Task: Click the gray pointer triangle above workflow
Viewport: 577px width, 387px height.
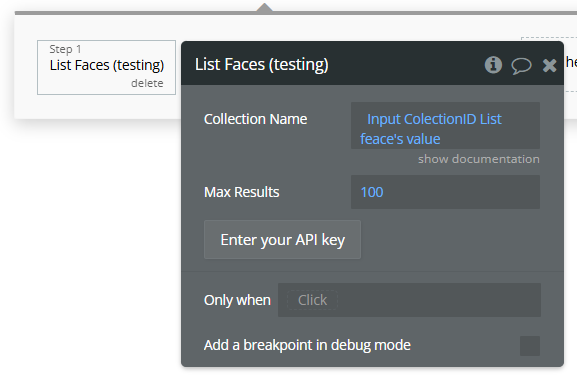Action: 265,7
